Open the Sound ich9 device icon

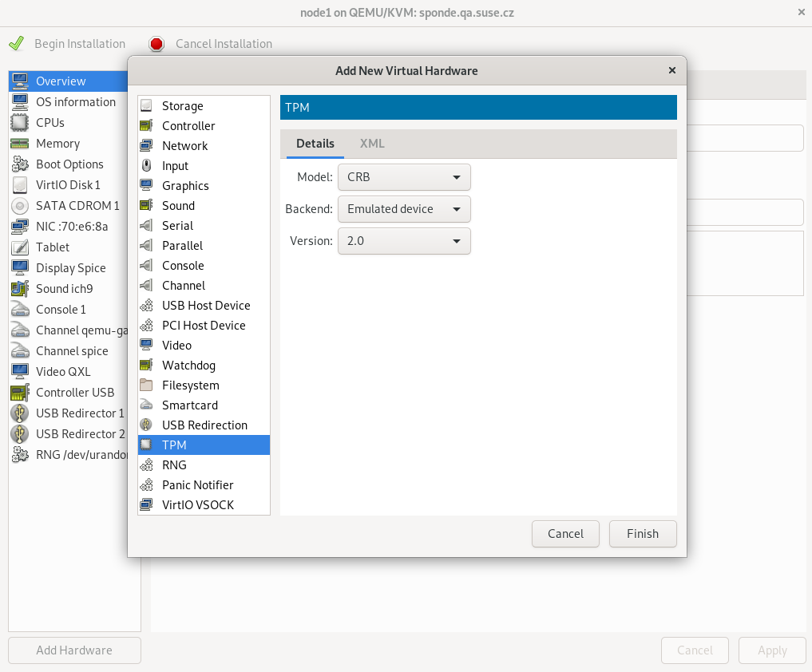(x=20, y=288)
